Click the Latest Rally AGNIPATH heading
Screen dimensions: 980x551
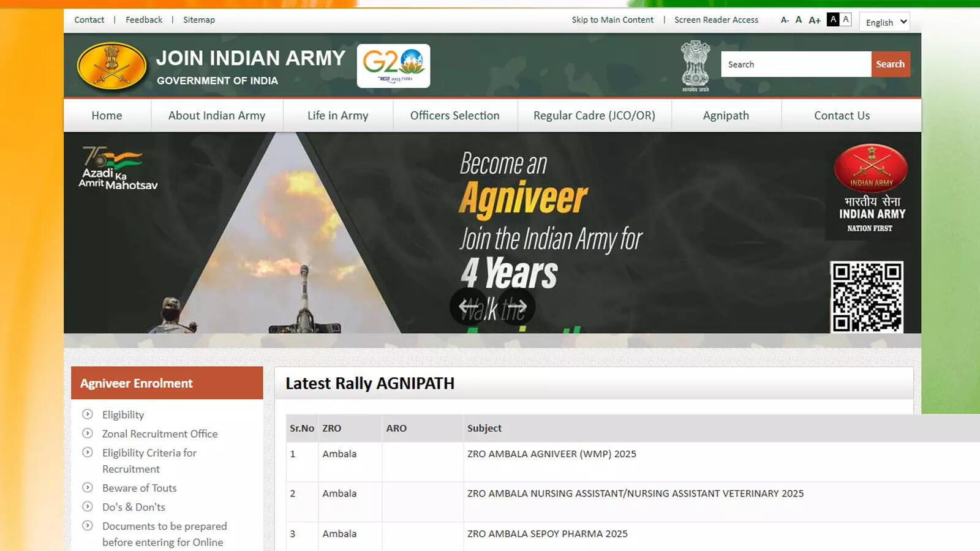tap(370, 383)
